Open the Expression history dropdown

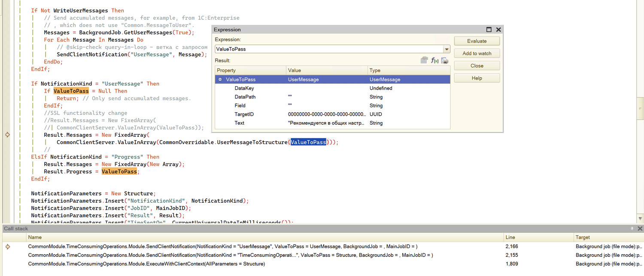click(x=447, y=49)
